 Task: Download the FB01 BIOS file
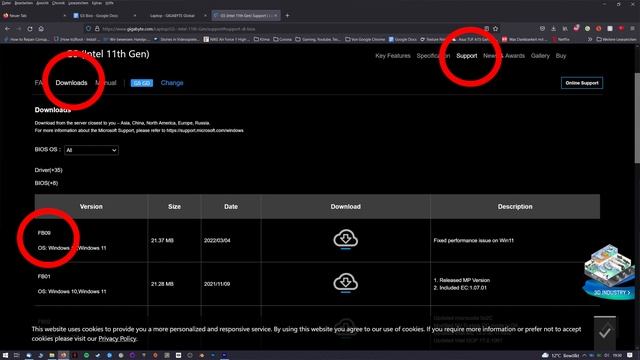pos(346,282)
